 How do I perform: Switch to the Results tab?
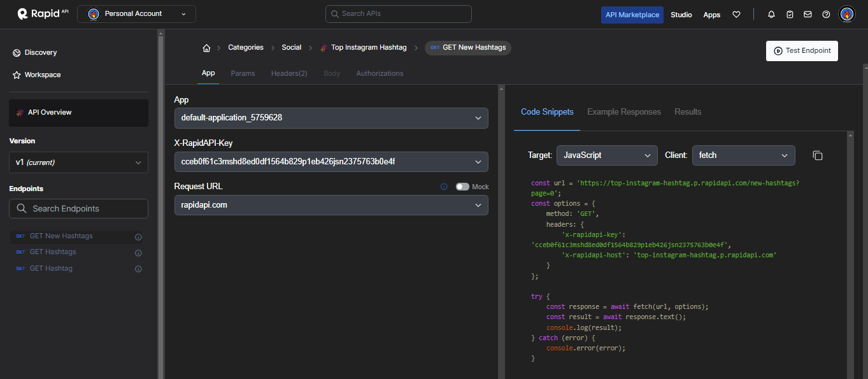coord(688,111)
